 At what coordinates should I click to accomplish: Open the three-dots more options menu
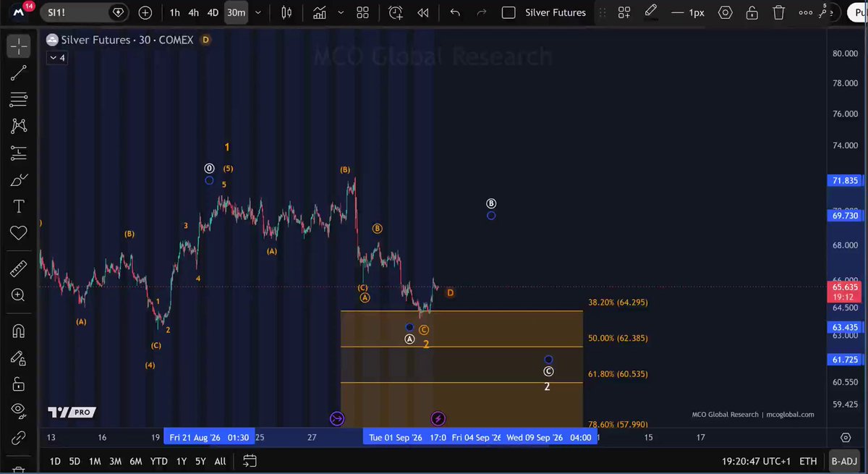click(x=806, y=12)
